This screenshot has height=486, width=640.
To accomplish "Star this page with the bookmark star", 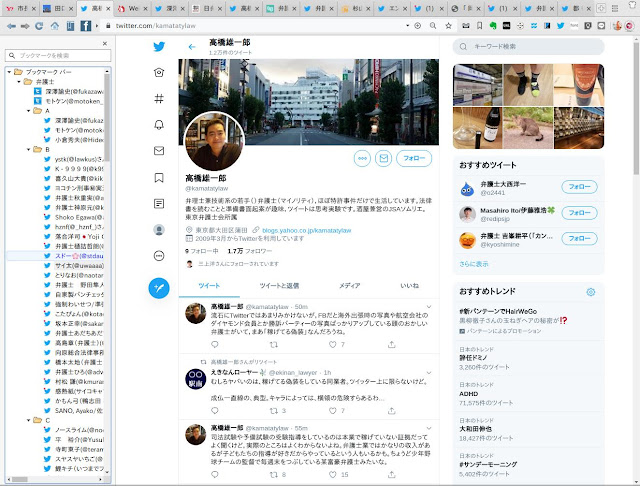I will pos(449,26).
